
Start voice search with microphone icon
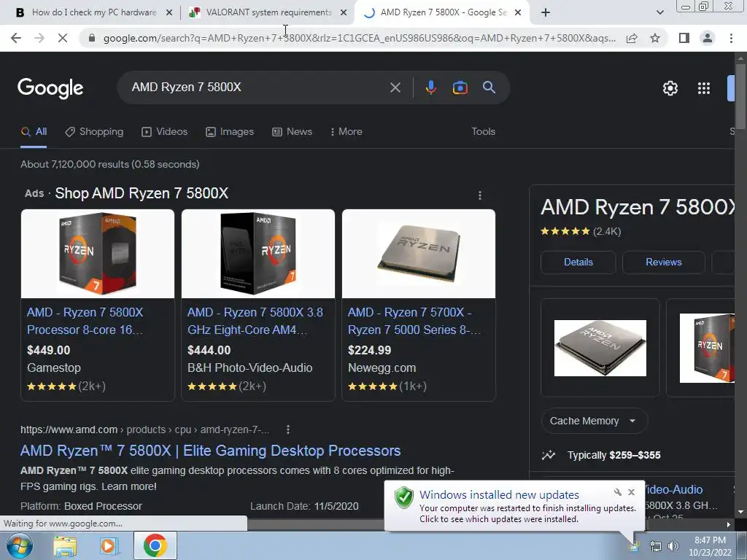click(430, 87)
